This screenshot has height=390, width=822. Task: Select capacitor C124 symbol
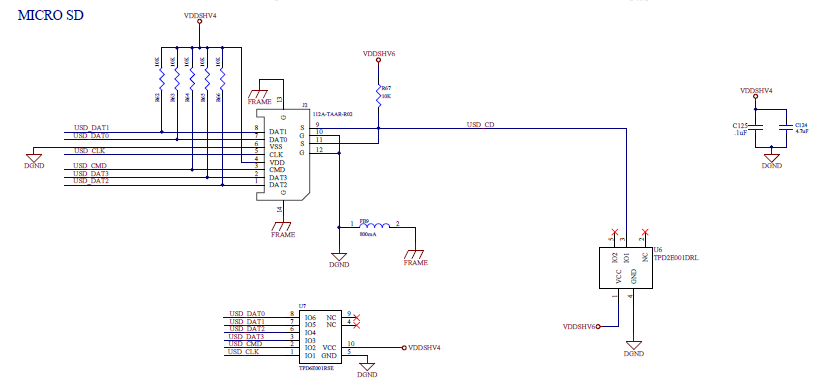[x=785, y=127]
